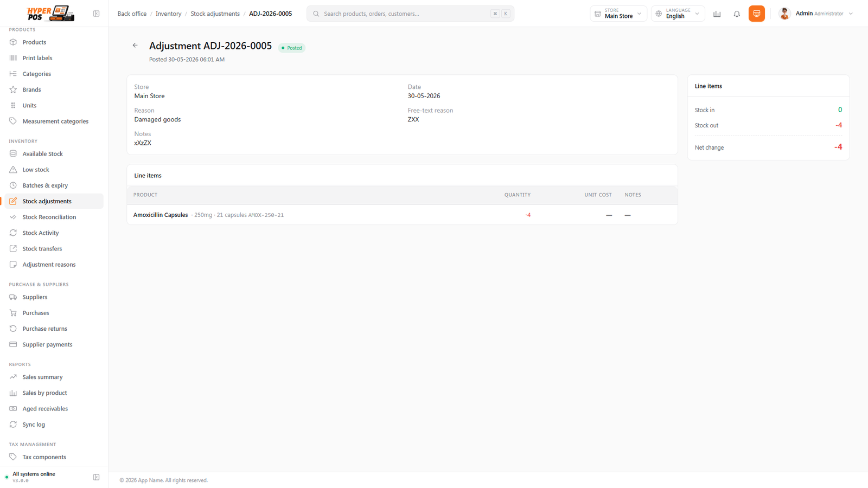
Task: Click the Purchase returns undo icon
Action: click(x=13, y=329)
